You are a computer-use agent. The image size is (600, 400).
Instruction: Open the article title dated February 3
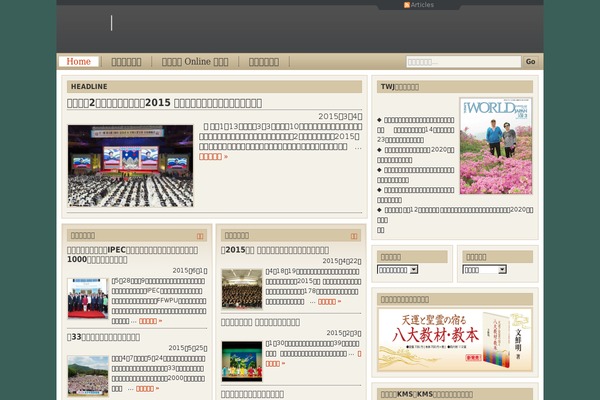pyautogui.click(x=260, y=322)
